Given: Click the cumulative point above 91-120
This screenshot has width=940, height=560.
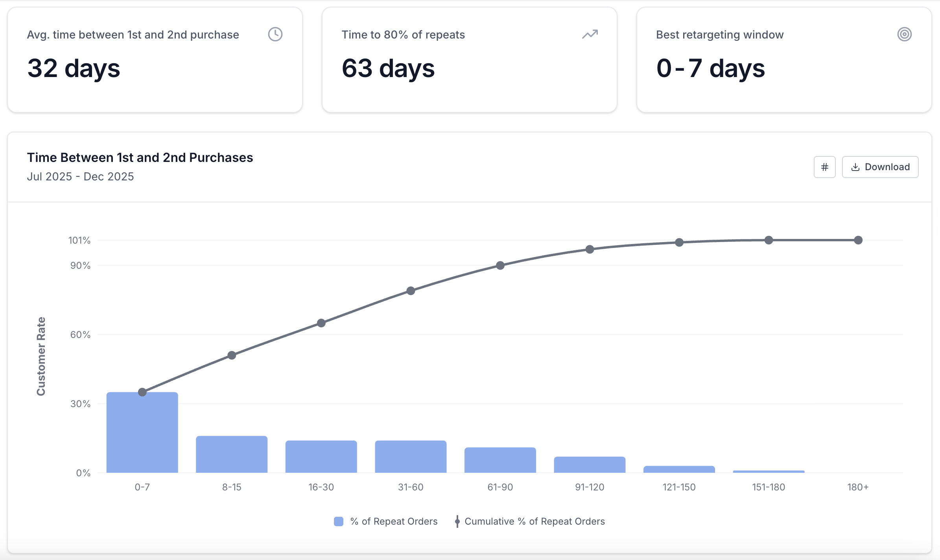Looking at the screenshot, I should click(590, 249).
